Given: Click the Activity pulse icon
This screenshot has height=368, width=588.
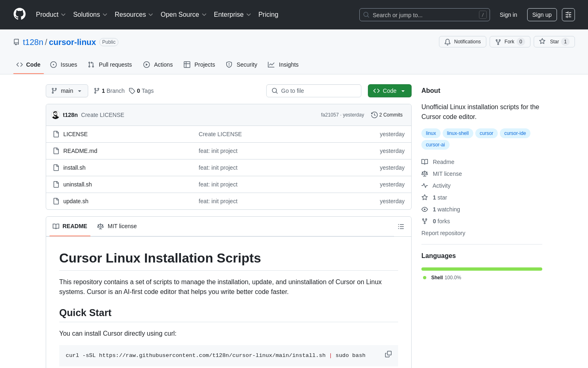Looking at the screenshot, I should click(425, 186).
